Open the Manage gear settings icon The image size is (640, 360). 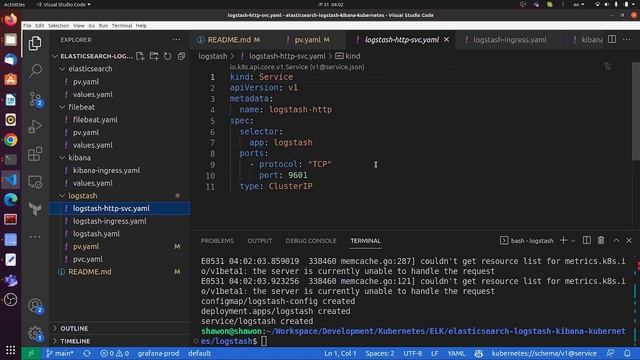[35, 333]
